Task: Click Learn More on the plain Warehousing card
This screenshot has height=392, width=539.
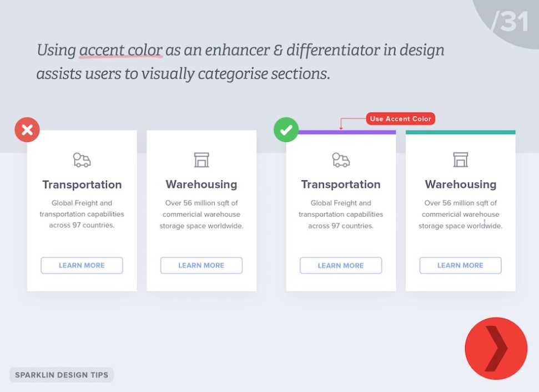Action: click(x=202, y=266)
